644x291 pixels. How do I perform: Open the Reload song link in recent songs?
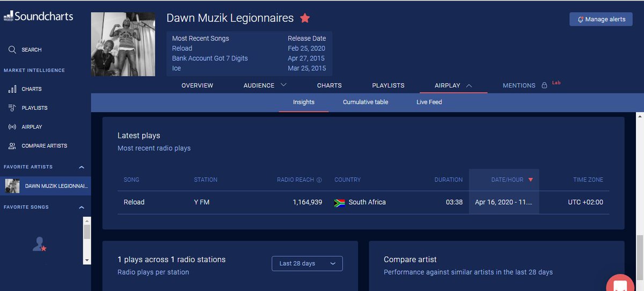182,48
